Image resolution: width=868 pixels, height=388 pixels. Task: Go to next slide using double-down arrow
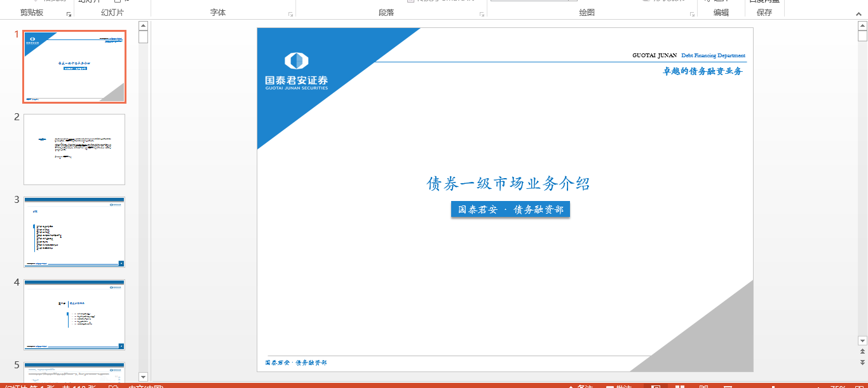pyautogui.click(x=862, y=362)
